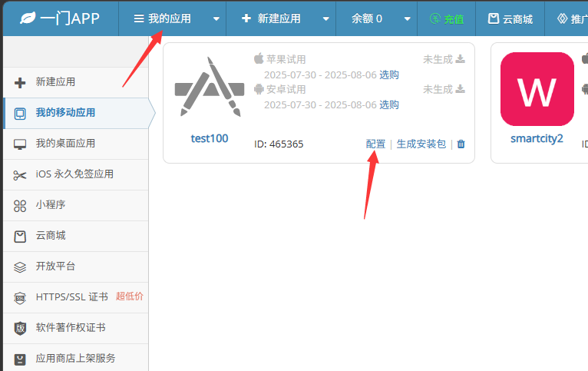The image size is (588, 371).
Task: Open iOS 永久免签应用 in the sidebar
Action: coord(74,174)
